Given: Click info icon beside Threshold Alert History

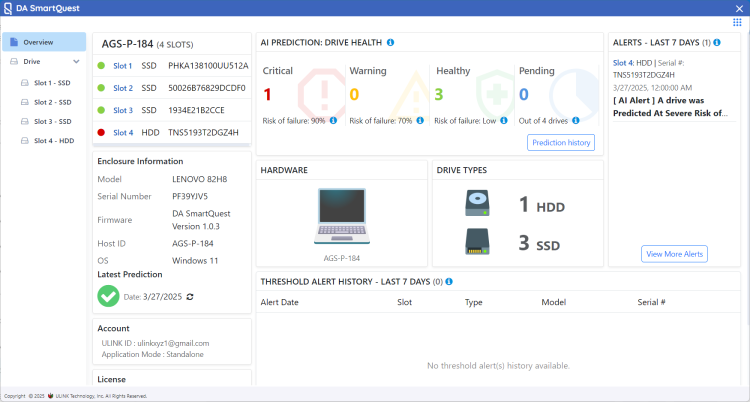Looking at the screenshot, I should [x=449, y=282].
